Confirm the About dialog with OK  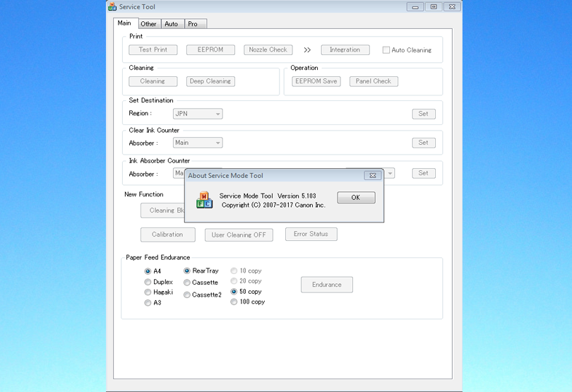click(356, 198)
